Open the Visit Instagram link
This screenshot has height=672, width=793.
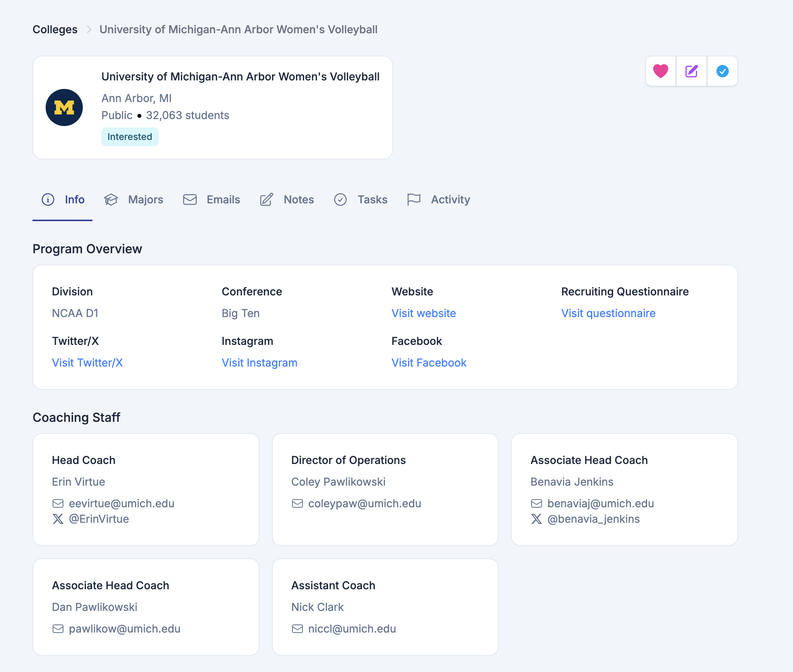pyautogui.click(x=260, y=363)
